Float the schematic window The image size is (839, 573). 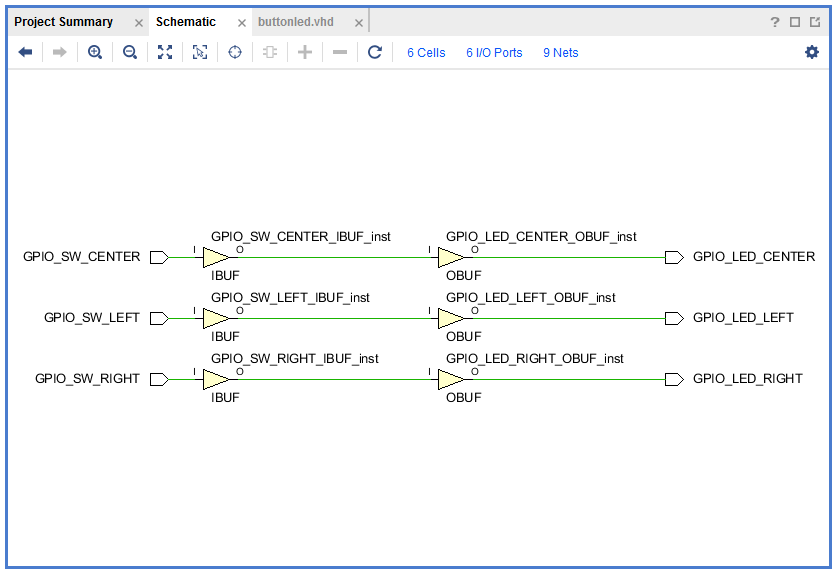[x=815, y=22]
